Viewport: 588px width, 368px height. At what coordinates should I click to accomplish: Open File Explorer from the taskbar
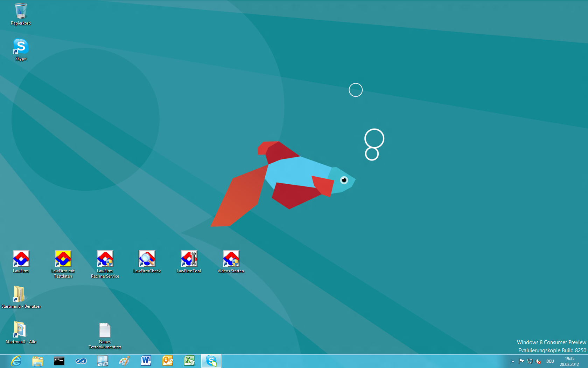[37, 361]
